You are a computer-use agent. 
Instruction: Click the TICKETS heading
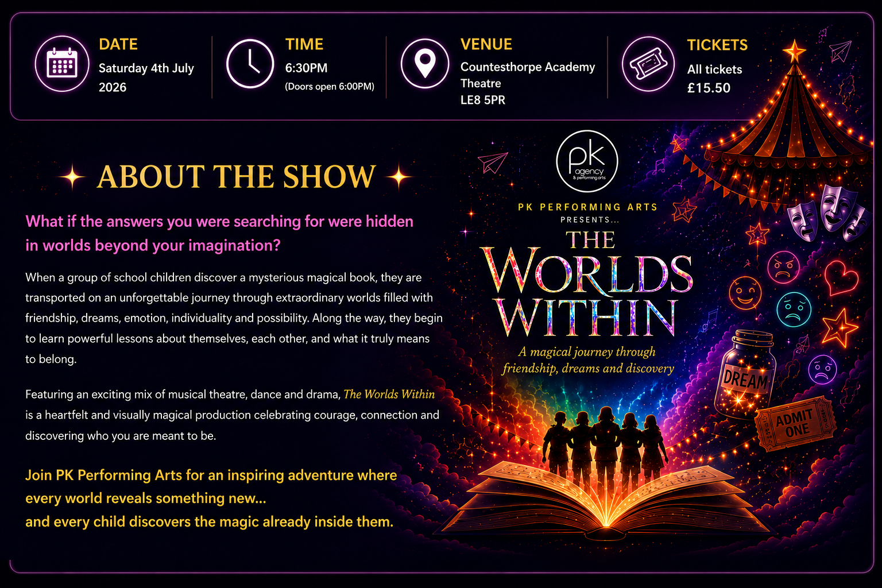(x=718, y=45)
